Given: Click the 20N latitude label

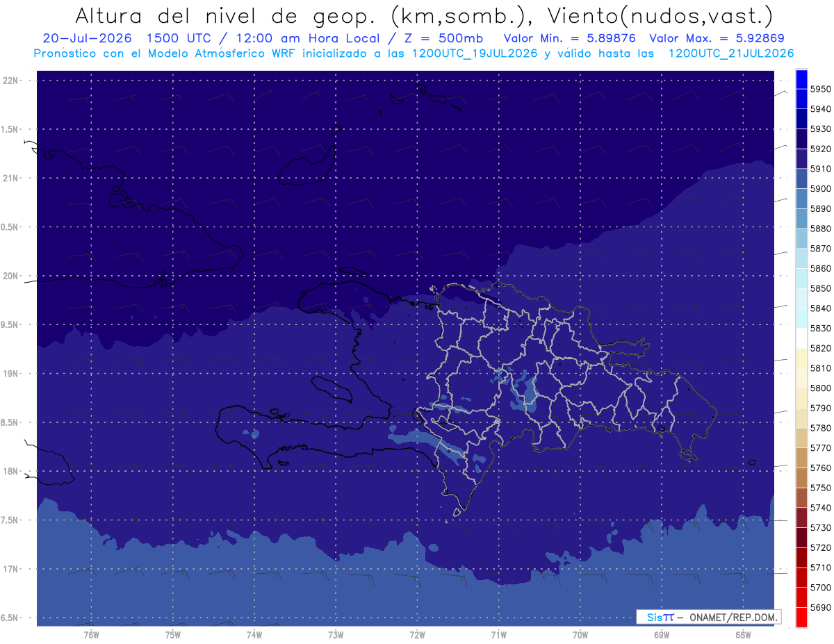Looking at the screenshot, I should (x=12, y=276).
